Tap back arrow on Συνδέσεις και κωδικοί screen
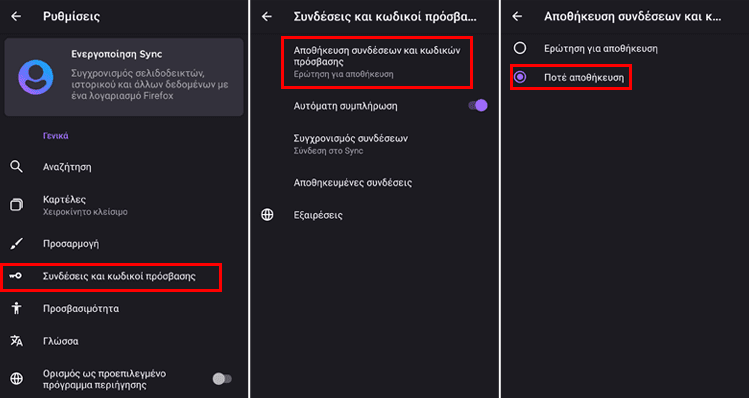This screenshot has width=749, height=398. tap(267, 16)
